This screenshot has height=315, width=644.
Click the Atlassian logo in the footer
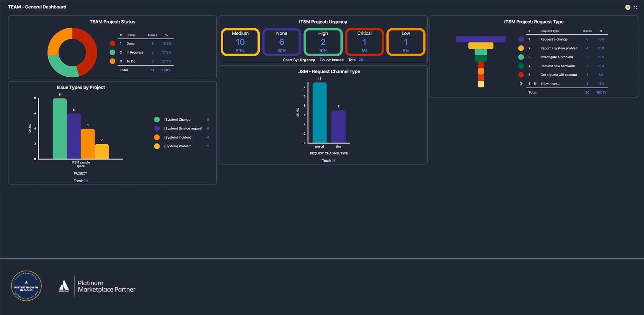point(64,286)
